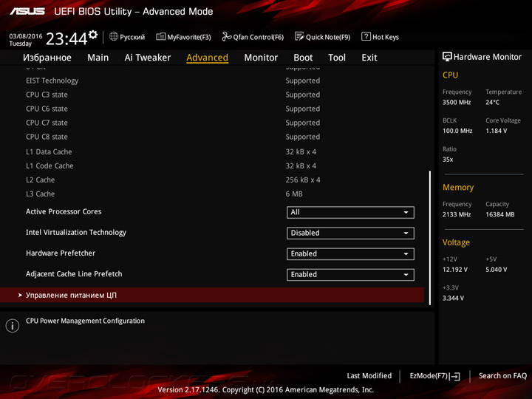Click the 3500 MHz CPU frequency value

(x=457, y=102)
